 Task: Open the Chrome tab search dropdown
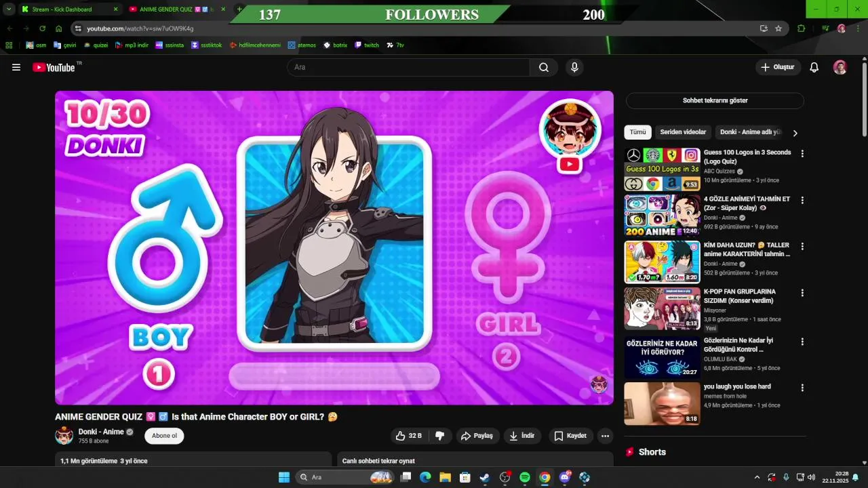(x=9, y=9)
